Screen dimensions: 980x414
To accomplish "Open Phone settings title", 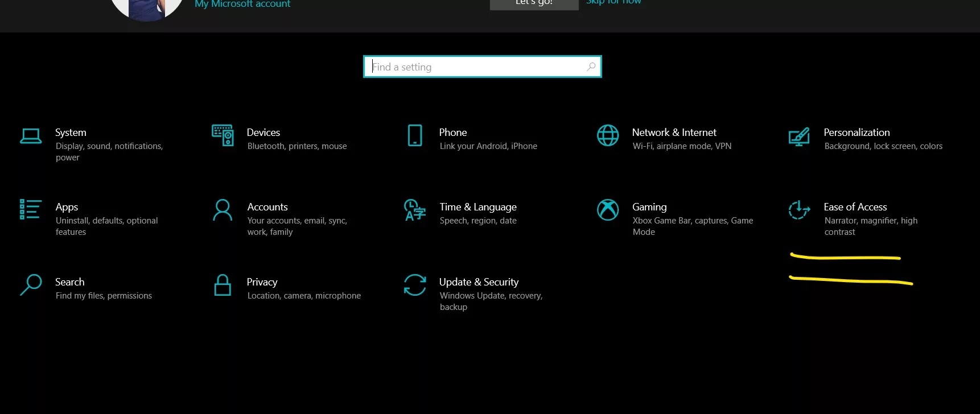I will click(x=453, y=133).
